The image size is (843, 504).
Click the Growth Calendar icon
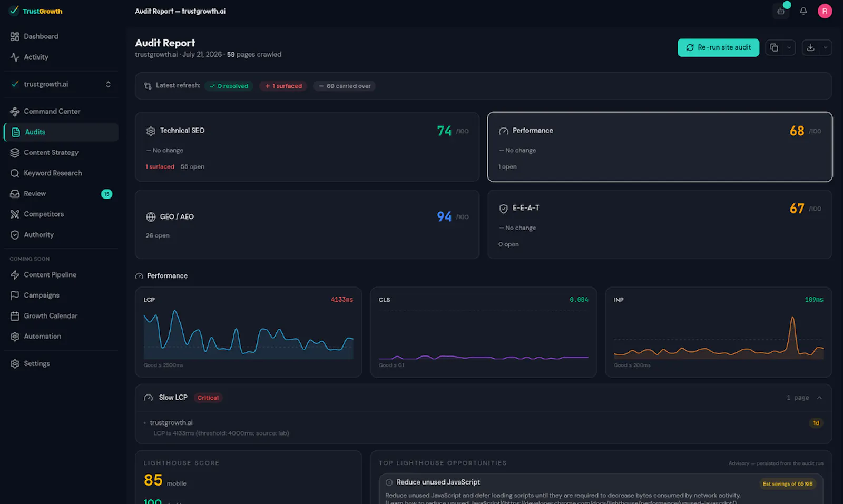coord(15,316)
